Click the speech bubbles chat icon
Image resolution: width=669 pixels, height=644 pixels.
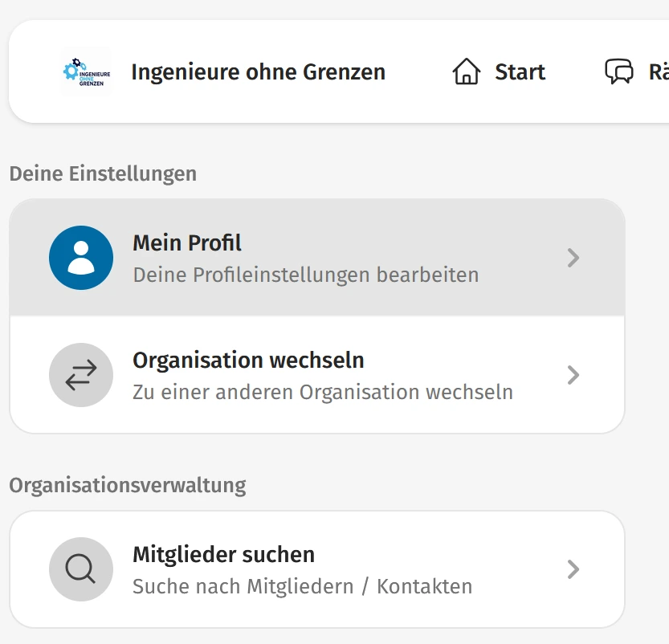[618, 72]
